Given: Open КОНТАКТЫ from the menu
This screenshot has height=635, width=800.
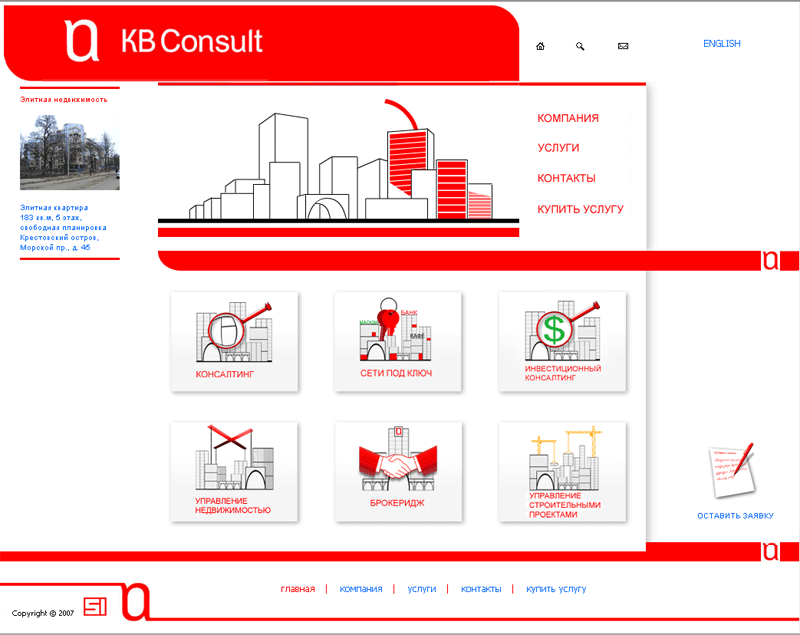Looking at the screenshot, I should [x=564, y=178].
